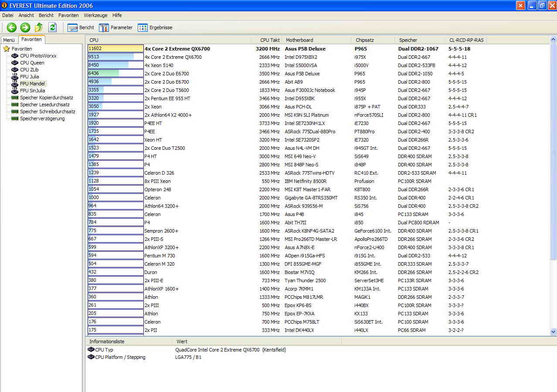
Task: Open the Datei menu
Action: 8,15
